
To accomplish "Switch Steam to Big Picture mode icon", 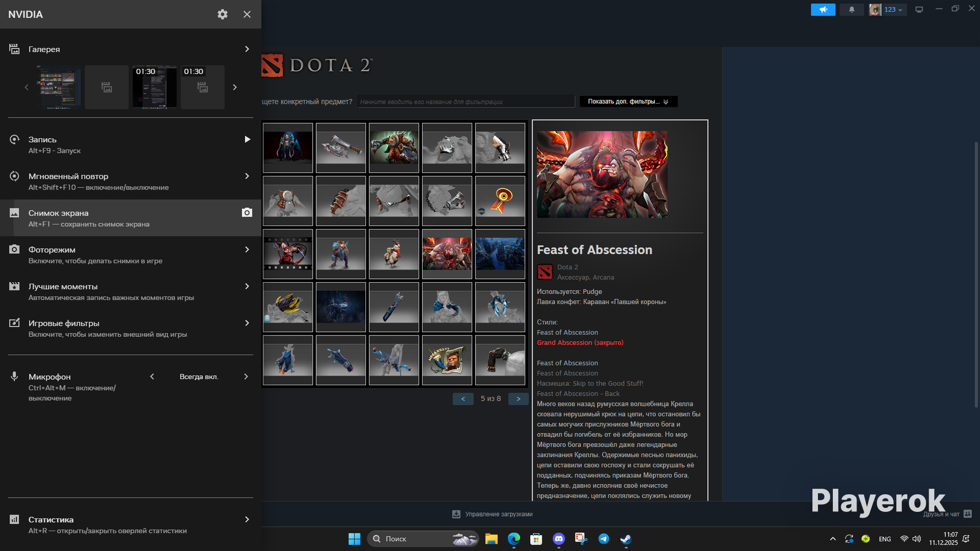I will click(919, 9).
